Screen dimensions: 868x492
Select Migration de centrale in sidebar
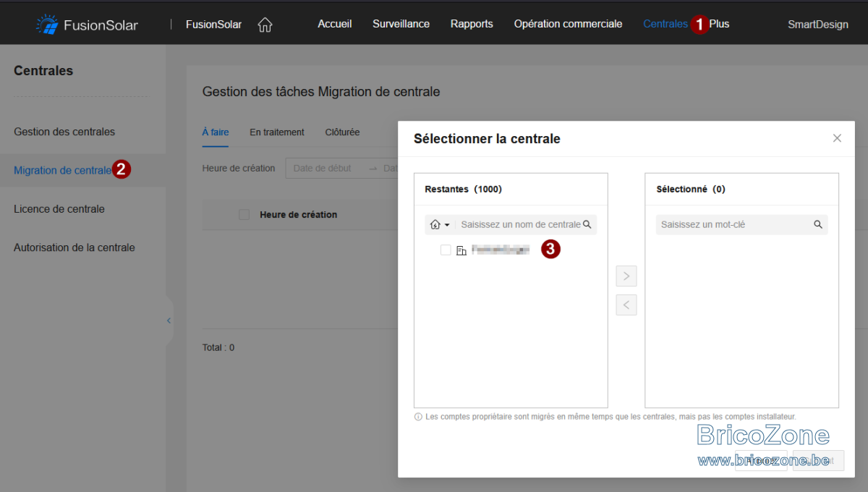(62, 170)
